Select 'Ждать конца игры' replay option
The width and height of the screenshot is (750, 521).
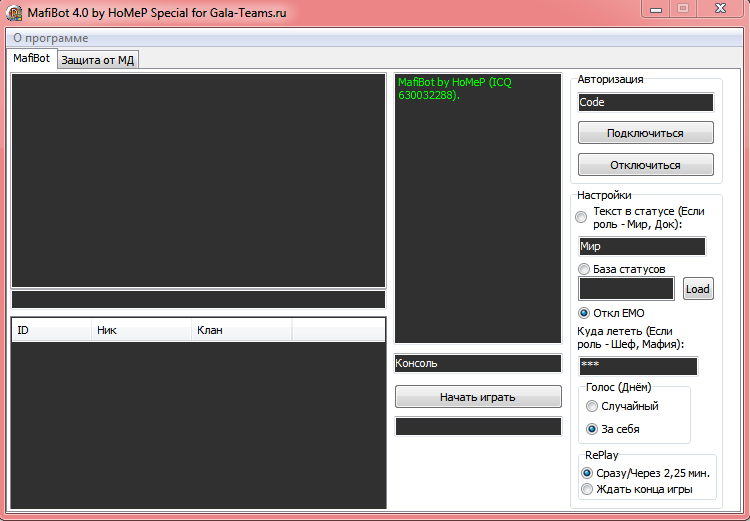(588, 489)
